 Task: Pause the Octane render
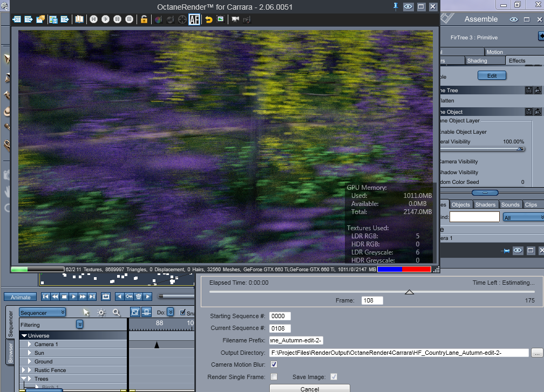tap(117, 19)
